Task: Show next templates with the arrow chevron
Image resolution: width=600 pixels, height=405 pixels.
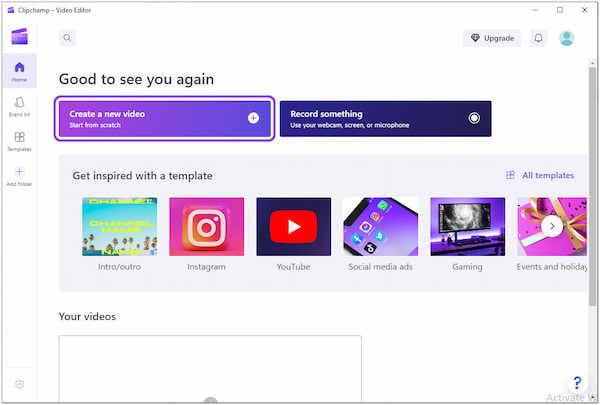Action: (x=552, y=226)
